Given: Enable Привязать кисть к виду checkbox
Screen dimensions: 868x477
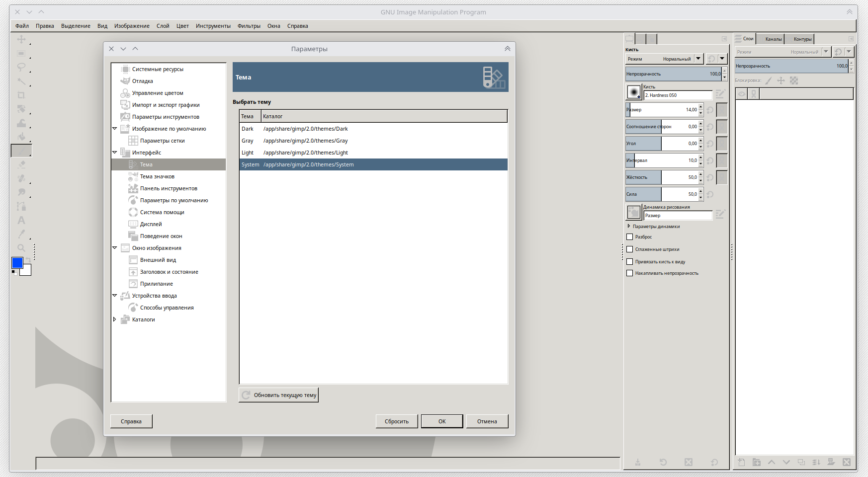Looking at the screenshot, I should 629,262.
